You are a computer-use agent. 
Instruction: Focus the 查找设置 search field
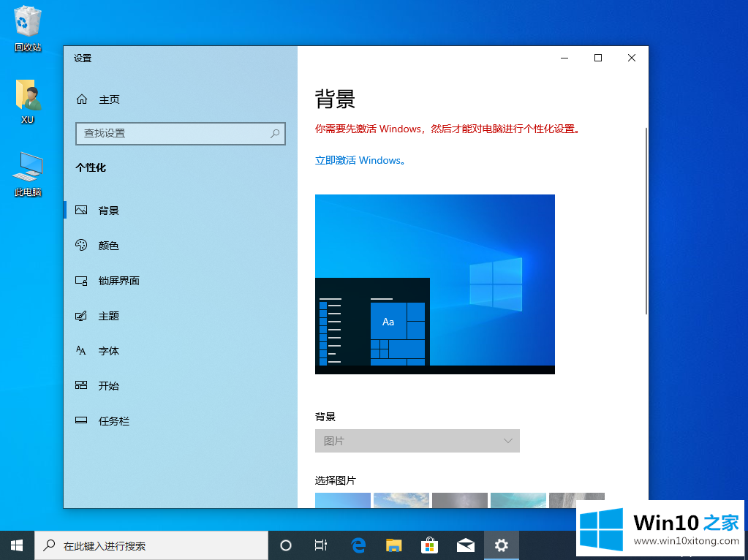click(x=181, y=134)
